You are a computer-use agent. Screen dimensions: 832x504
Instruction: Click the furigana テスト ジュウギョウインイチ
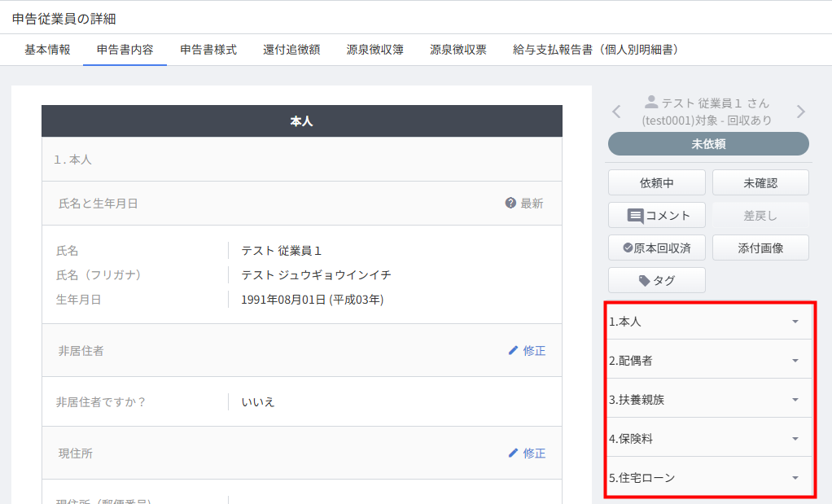pos(316,275)
